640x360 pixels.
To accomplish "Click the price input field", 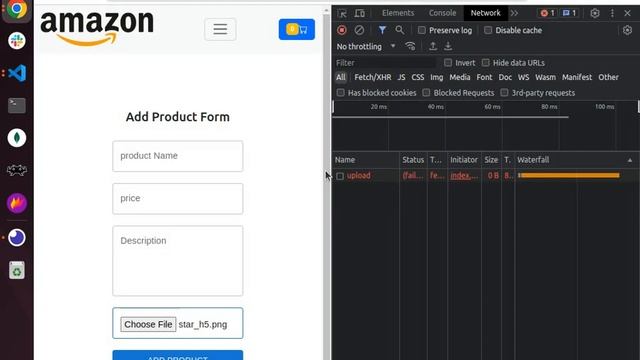I will tap(178, 198).
